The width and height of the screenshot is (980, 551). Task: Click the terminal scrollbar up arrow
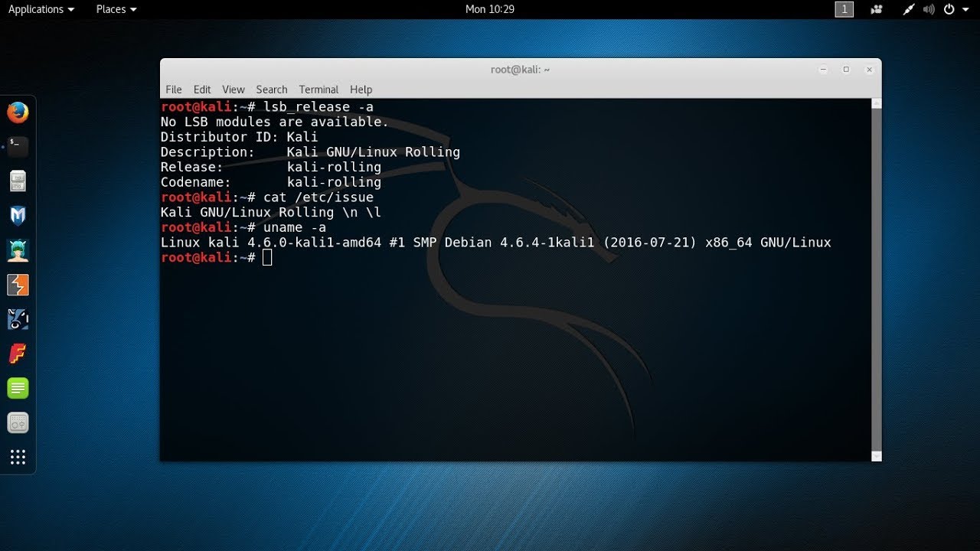pyautogui.click(x=877, y=103)
